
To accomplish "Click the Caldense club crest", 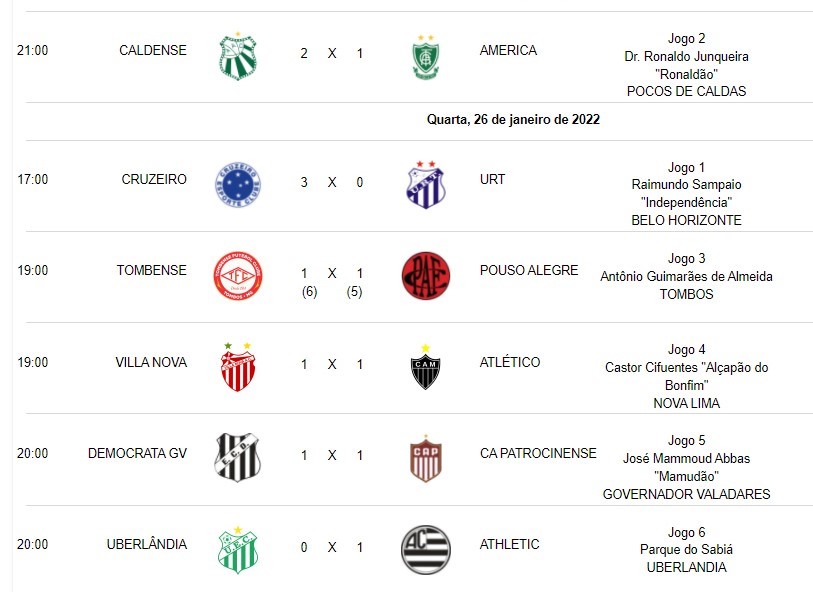I will (238, 56).
